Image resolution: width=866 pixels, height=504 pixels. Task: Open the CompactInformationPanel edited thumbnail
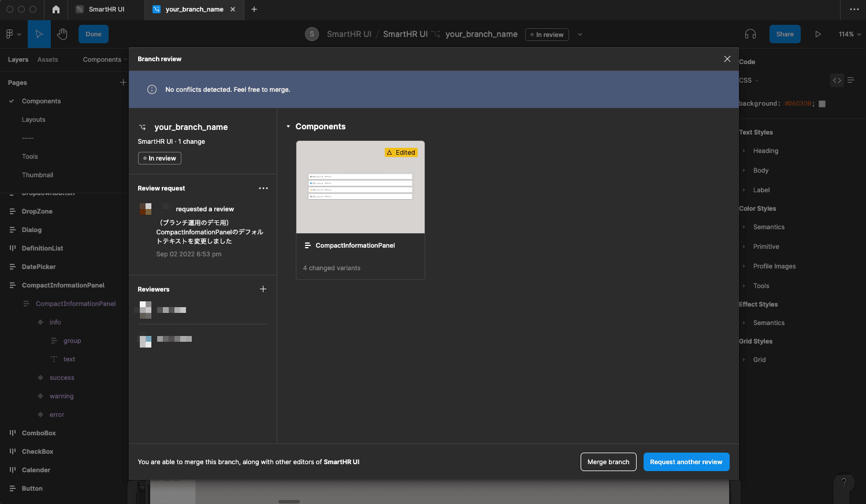(360, 188)
